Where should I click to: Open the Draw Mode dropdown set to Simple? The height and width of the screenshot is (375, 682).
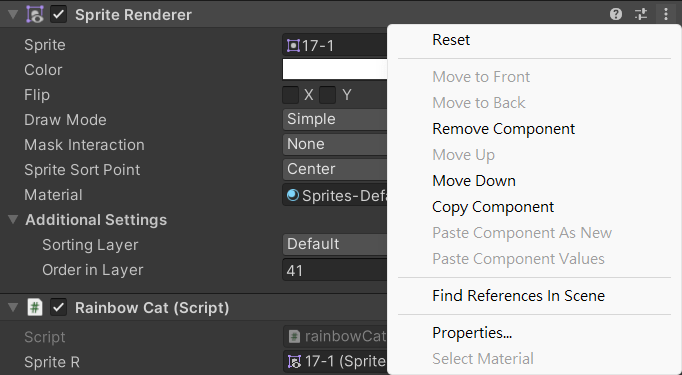pyautogui.click(x=335, y=119)
